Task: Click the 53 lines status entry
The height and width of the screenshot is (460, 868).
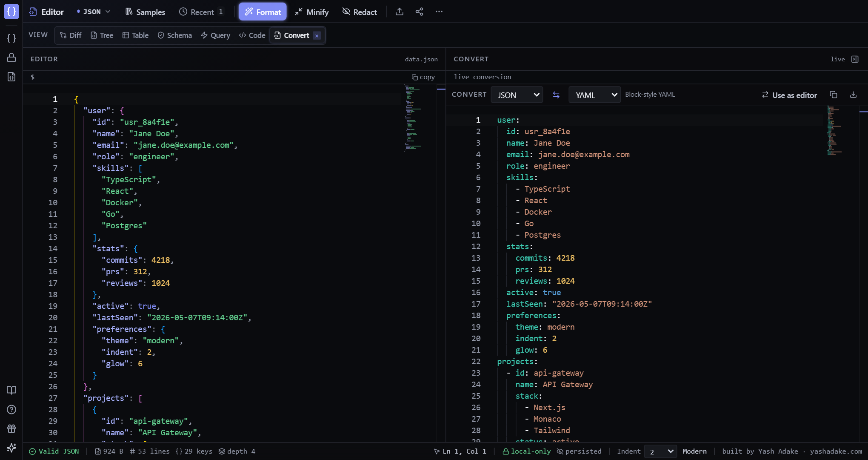Action: [x=149, y=451]
